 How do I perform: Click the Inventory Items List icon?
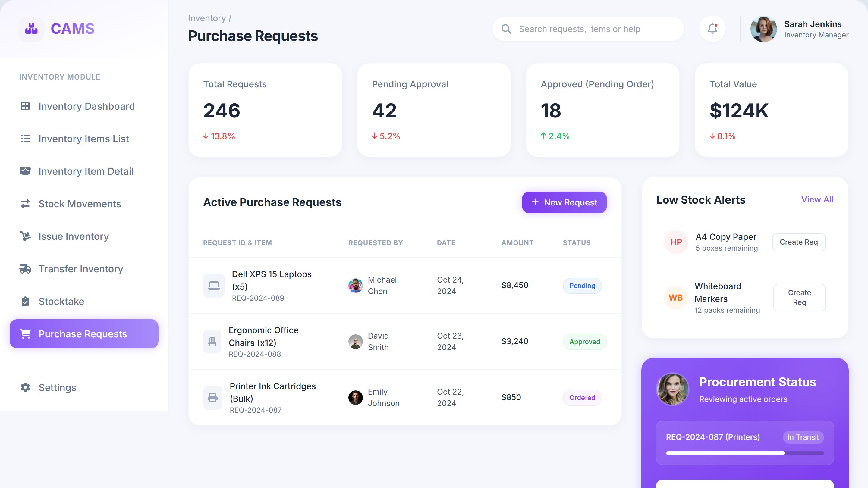point(25,139)
